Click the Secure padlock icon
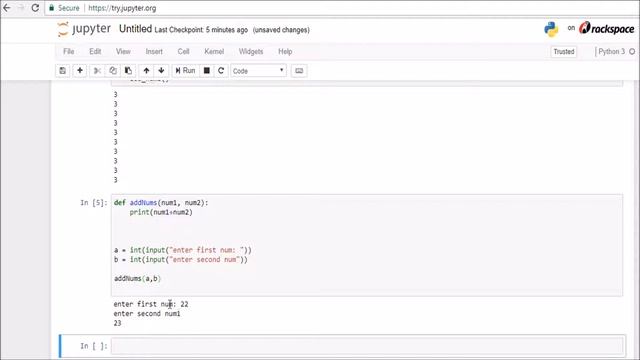 pyautogui.click(x=51, y=8)
